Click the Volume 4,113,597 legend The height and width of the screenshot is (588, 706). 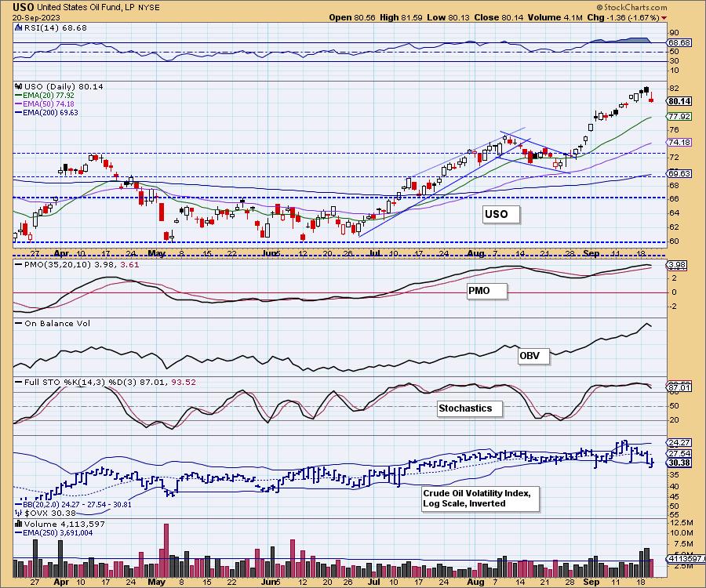pyautogui.click(x=64, y=524)
